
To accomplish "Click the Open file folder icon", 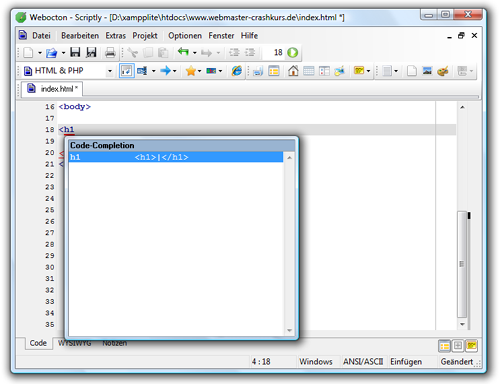I will point(51,53).
